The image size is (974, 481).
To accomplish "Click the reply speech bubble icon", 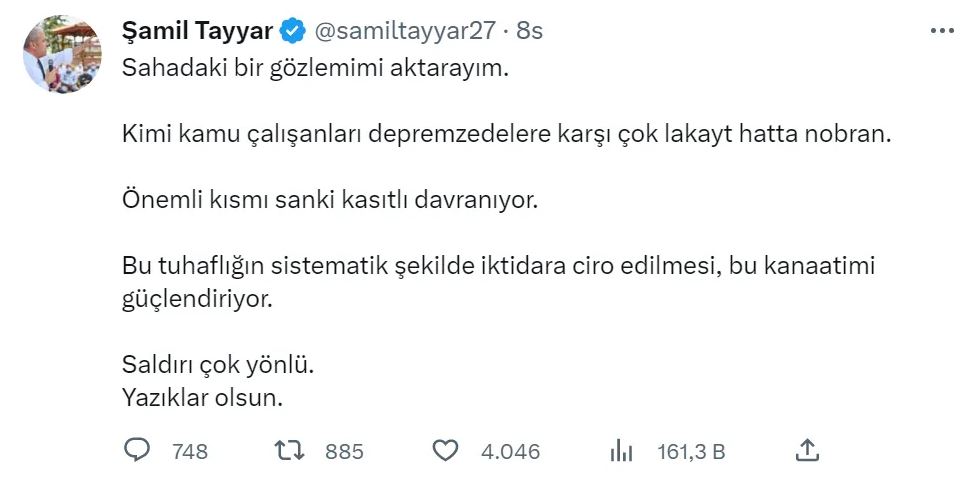I will point(136,451).
